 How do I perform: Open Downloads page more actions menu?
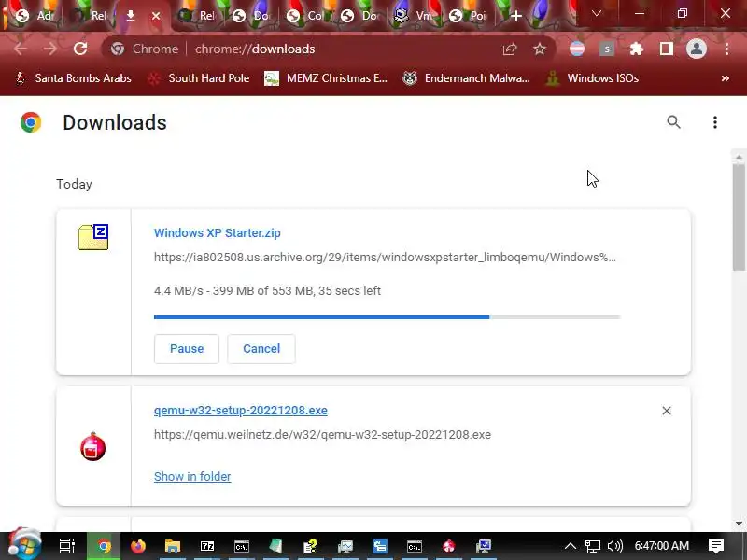tap(714, 122)
